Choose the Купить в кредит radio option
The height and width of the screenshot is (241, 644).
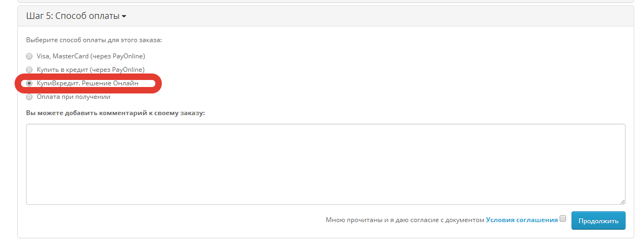click(x=29, y=70)
